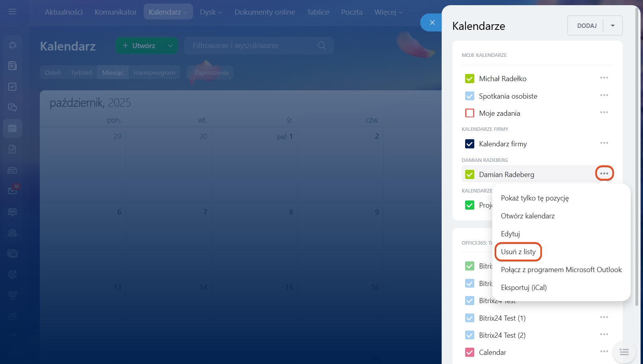Switch to the Harmonogram view tab

(x=154, y=72)
